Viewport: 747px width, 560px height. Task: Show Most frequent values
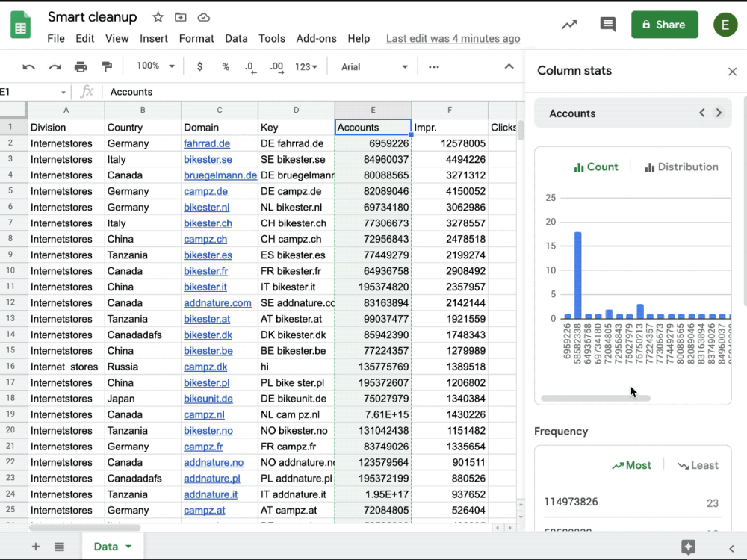(632, 465)
